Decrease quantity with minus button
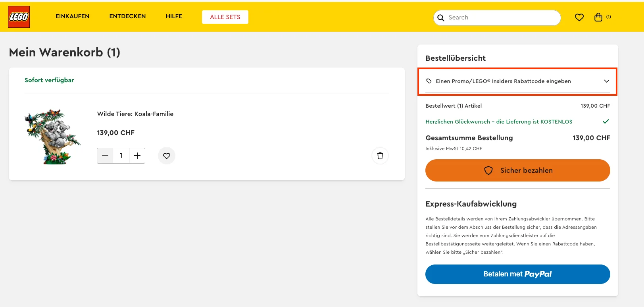644x307 pixels. [x=105, y=156]
